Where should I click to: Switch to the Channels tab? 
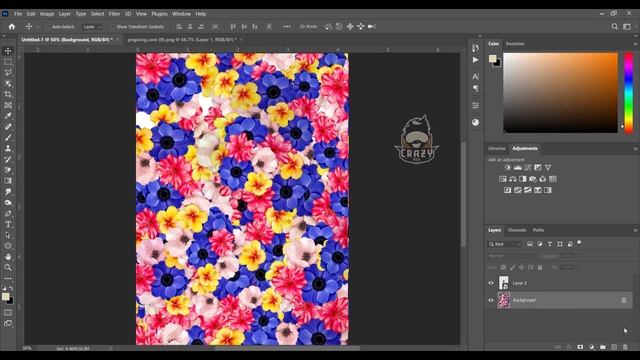(516, 230)
